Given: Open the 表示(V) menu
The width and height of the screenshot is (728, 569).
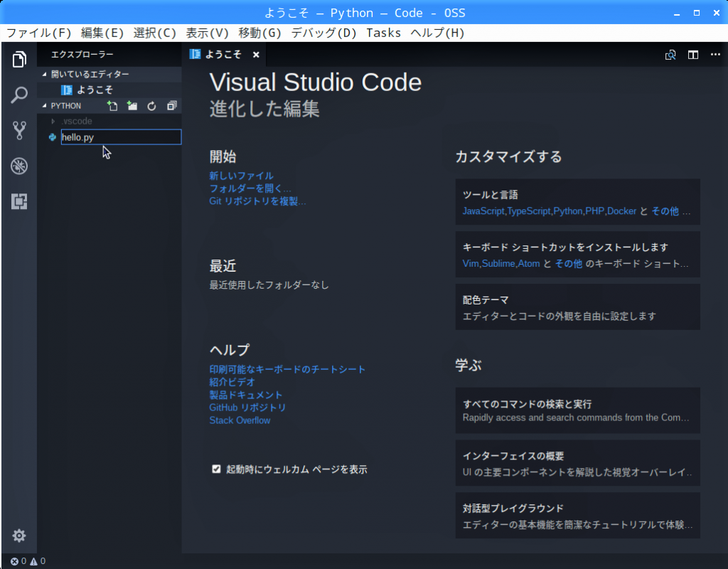Looking at the screenshot, I should pos(207,33).
